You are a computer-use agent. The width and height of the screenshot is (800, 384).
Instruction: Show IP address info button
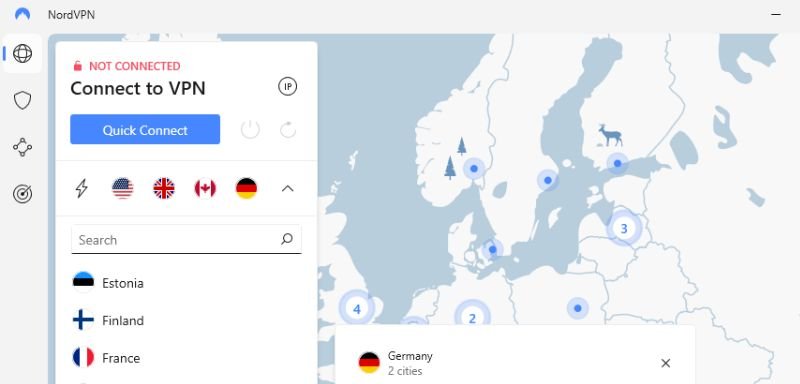coord(288,87)
